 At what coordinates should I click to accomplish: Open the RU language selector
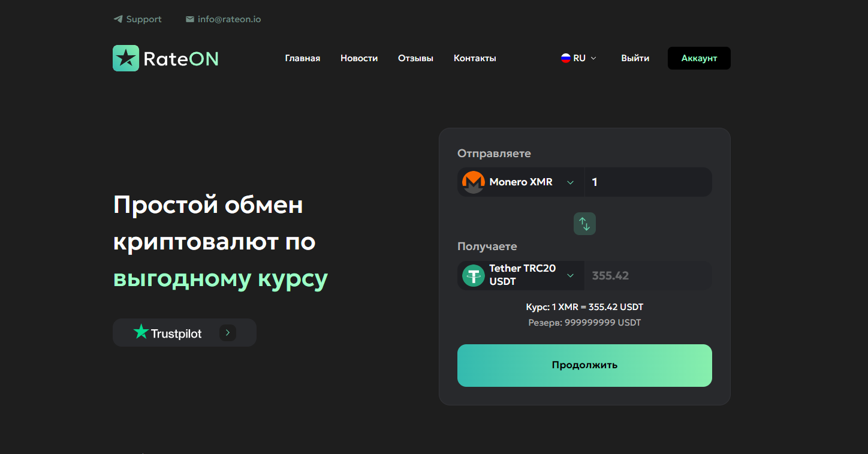click(x=579, y=58)
